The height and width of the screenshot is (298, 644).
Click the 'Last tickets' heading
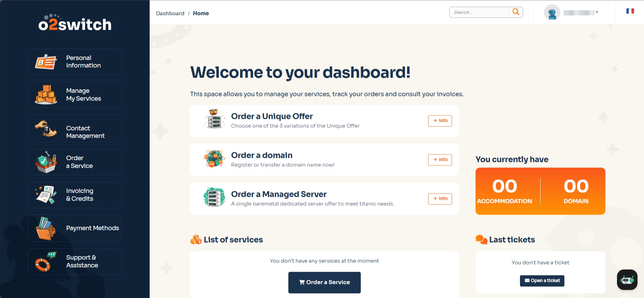click(512, 240)
